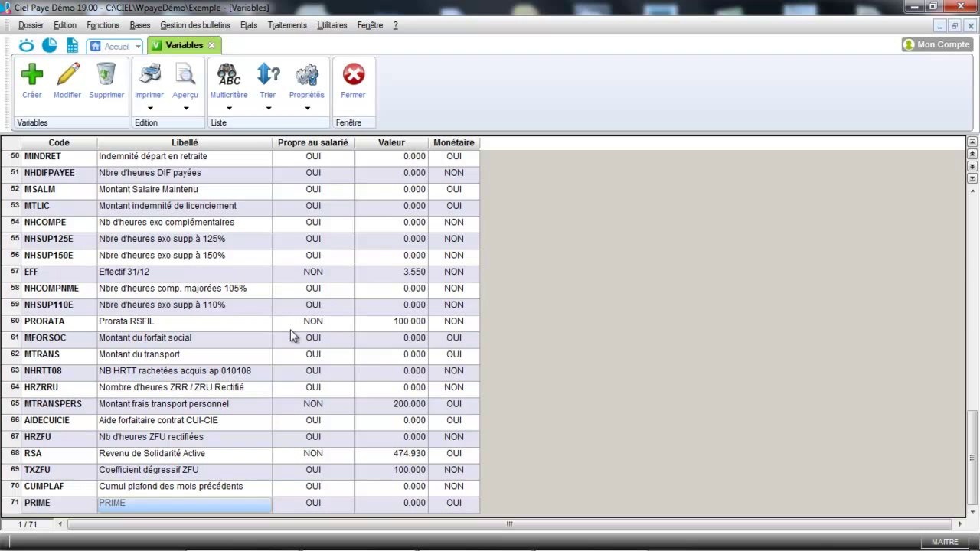The height and width of the screenshot is (551, 980).
Task: Open the Traitements menu
Action: tap(287, 25)
